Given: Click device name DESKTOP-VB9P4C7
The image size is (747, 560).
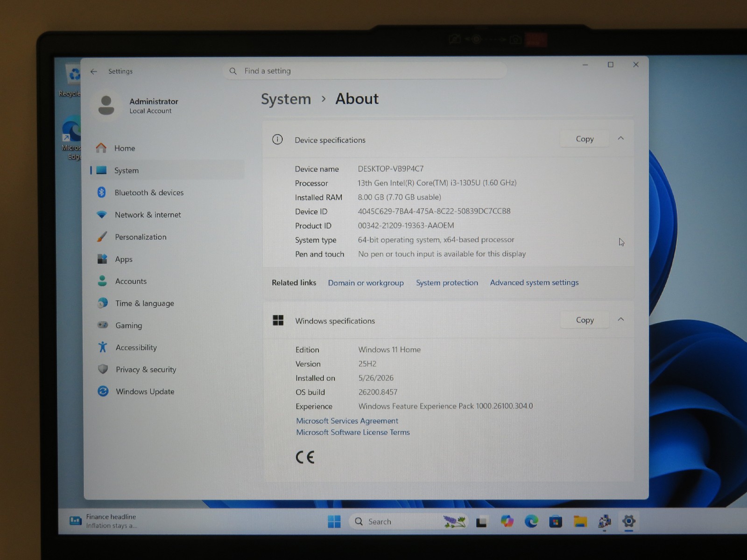Looking at the screenshot, I should (x=391, y=168).
